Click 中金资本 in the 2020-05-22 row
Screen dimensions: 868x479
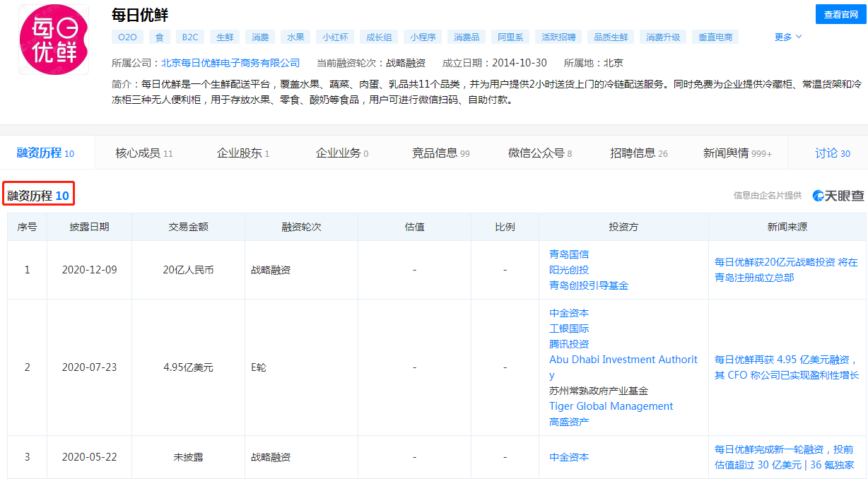tap(569, 457)
